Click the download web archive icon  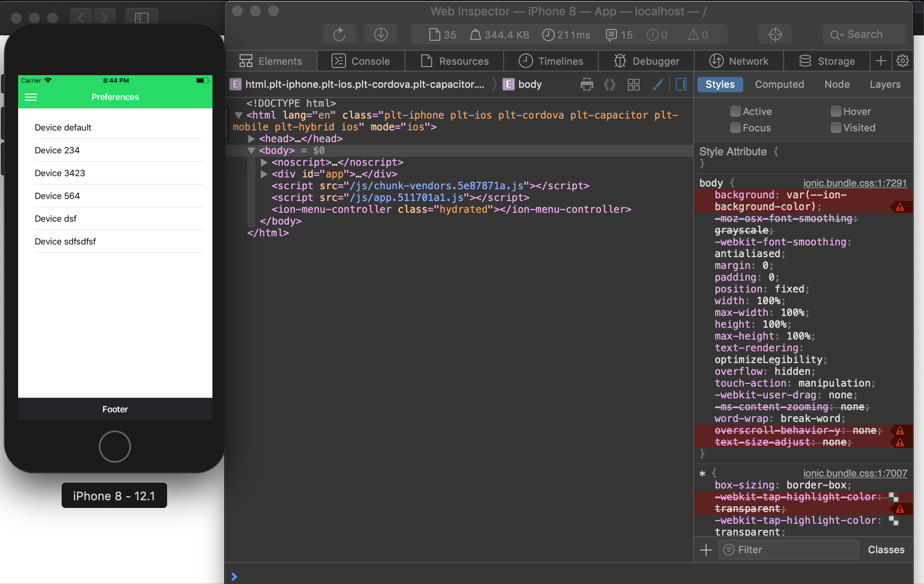pos(380,35)
